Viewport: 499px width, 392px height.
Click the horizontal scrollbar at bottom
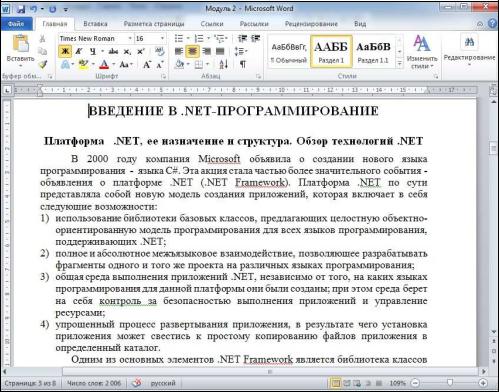tap(270, 371)
